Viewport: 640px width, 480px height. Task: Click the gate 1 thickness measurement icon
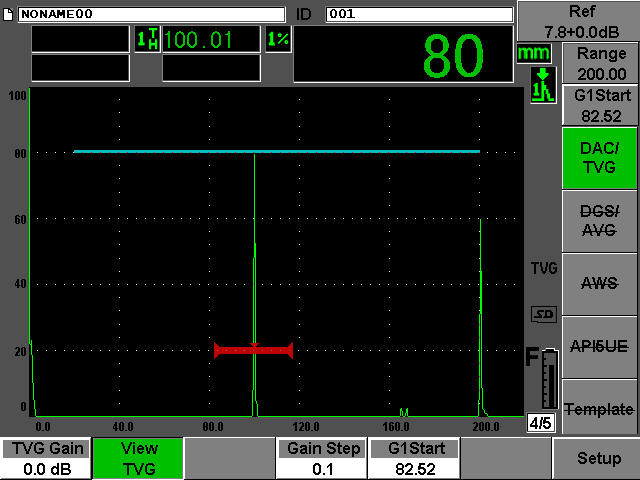pos(146,40)
